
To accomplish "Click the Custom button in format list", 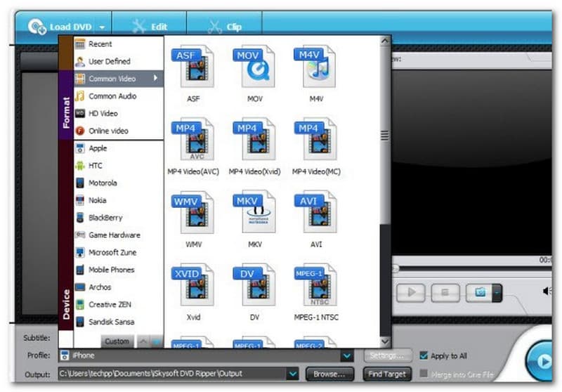I will coord(117,341).
